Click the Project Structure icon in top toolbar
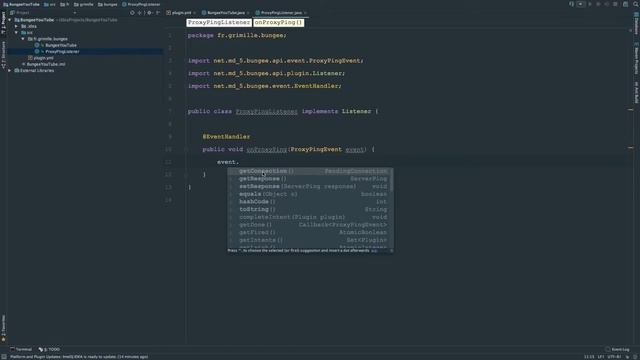Viewport: 640px width, 360px height. click(625, 4)
